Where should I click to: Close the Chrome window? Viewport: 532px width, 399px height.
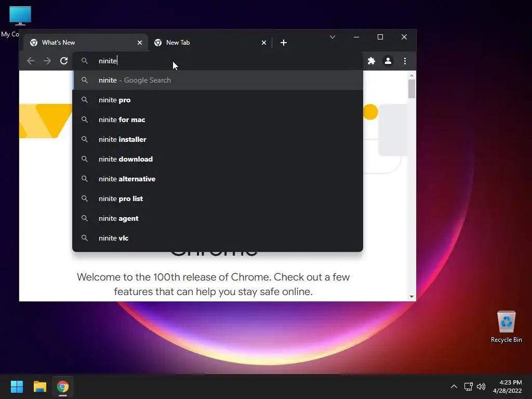(x=404, y=37)
